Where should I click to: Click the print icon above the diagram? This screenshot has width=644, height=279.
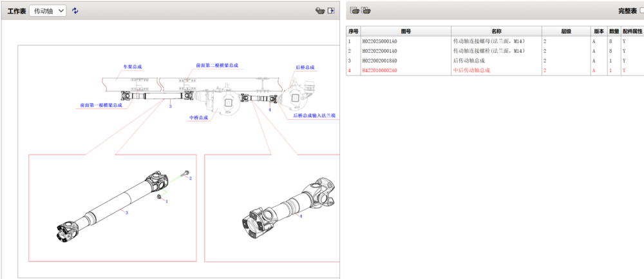(319, 11)
